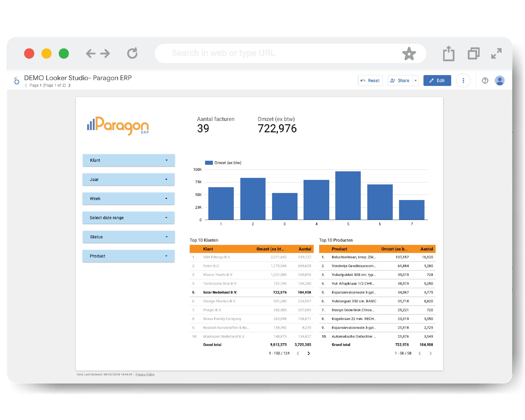Select the Technische Unie B.V. row

coord(251,283)
